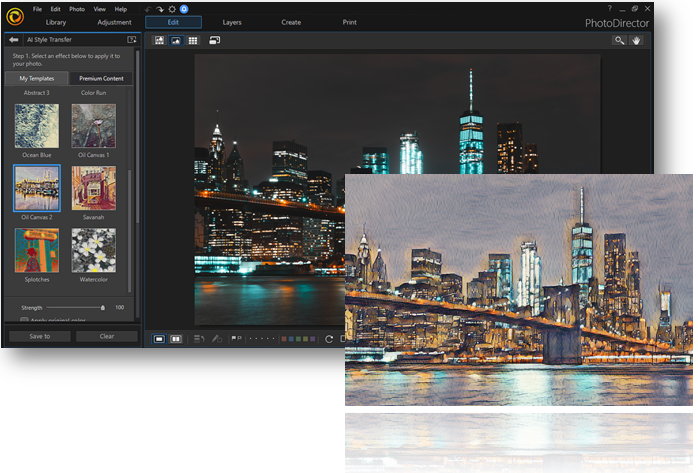Select the hand pan tool

pyautogui.click(x=635, y=40)
